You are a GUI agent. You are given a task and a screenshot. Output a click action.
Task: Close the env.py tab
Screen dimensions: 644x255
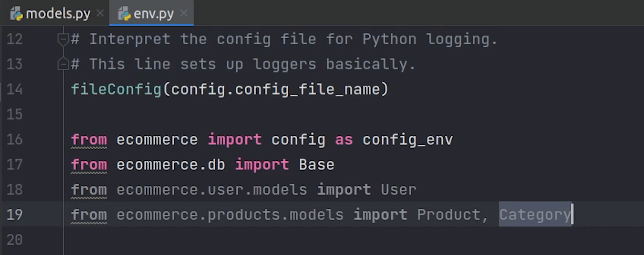coord(184,13)
